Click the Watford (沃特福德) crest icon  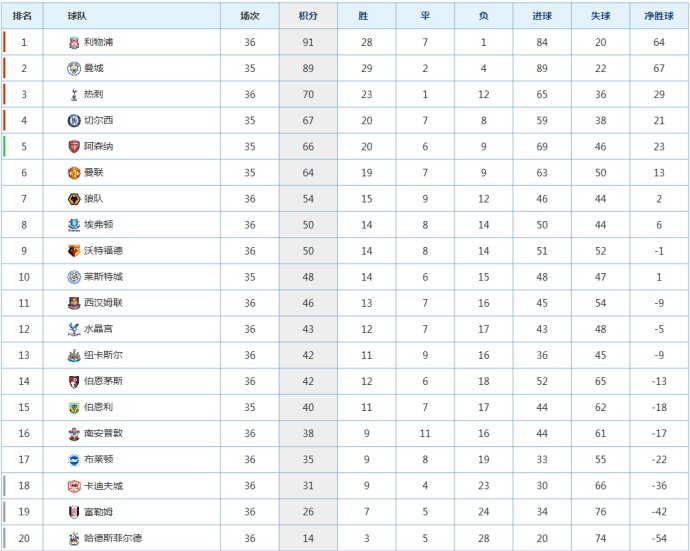tap(74, 251)
